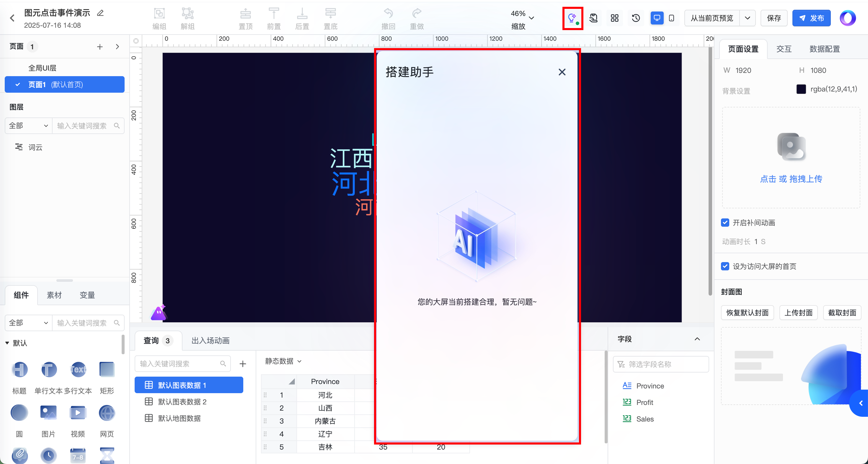
Task: Open the 静态数据 data source dropdown
Action: [283, 361]
